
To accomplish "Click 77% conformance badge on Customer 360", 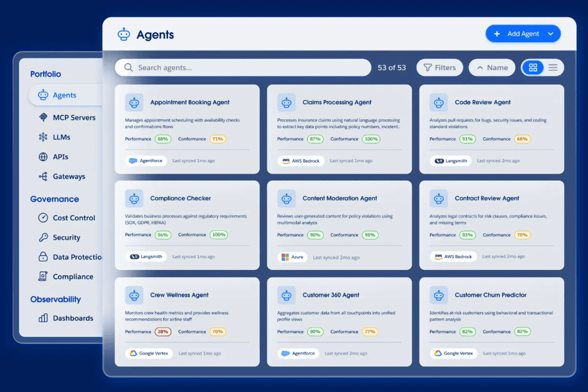I will click(x=370, y=332).
